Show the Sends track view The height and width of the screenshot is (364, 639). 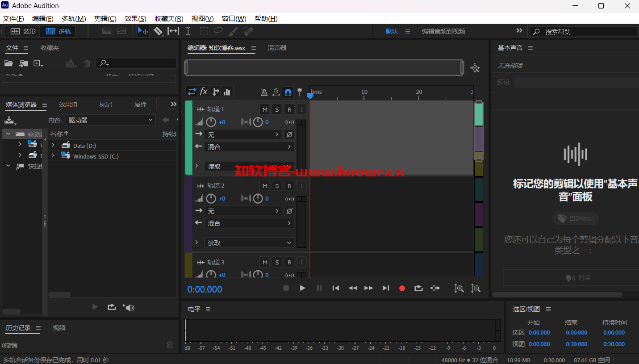215,92
